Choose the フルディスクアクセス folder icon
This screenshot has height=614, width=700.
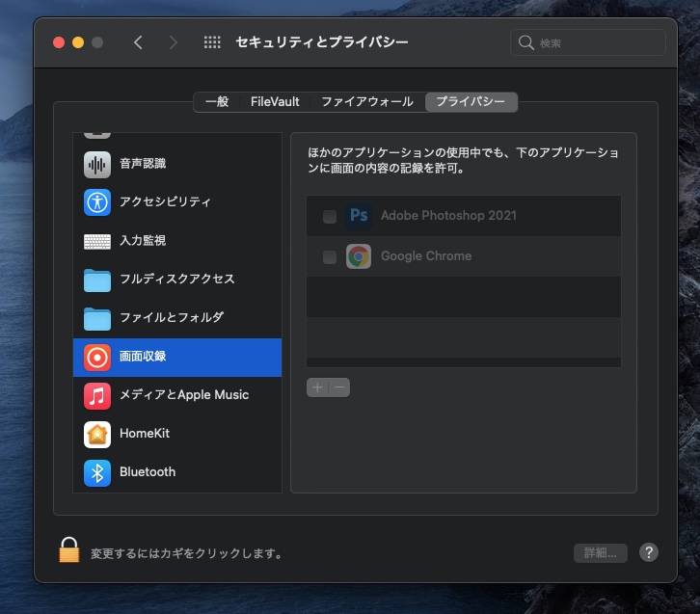[97, 280]
